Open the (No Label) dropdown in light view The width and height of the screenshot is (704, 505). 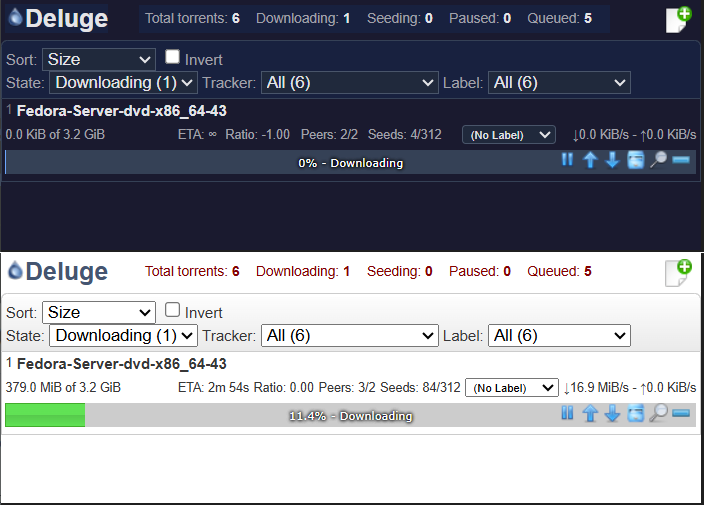pyautogui.click(x=512, y=388)
